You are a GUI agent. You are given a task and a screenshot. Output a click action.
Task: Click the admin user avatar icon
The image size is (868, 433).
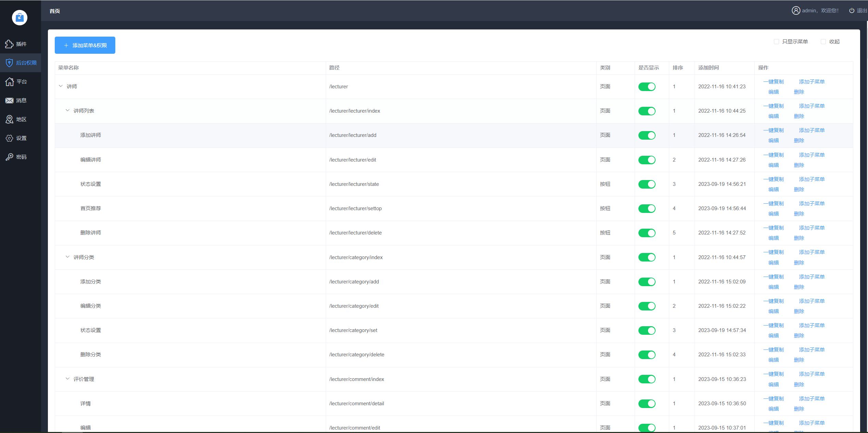tap(796, 11)
